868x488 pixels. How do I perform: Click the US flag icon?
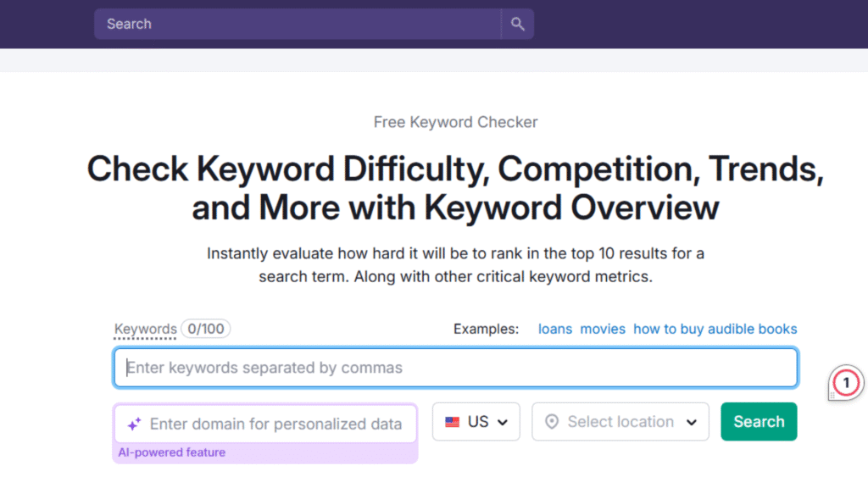(453, 422)
